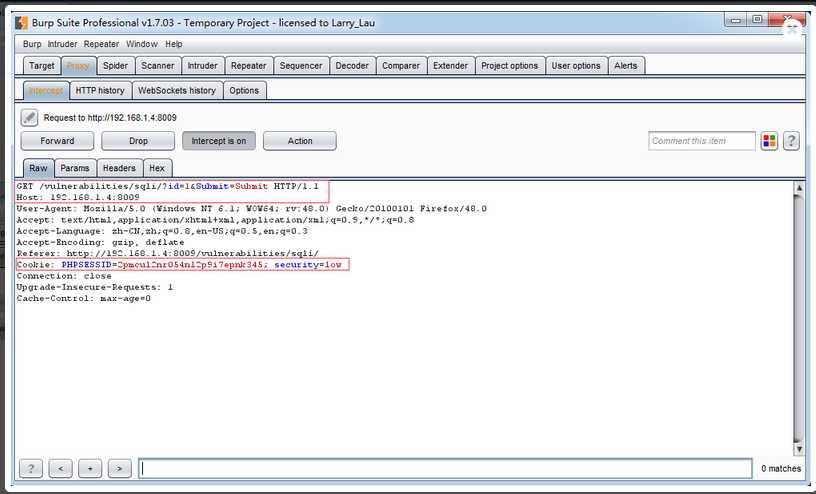Select the Params request view tab
816x494 pixels.
point(75,168)
